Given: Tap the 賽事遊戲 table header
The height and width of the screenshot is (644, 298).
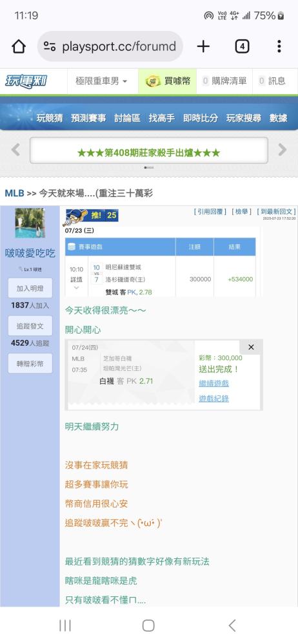Looking at the screenshot, I should (x=120, y=247).
